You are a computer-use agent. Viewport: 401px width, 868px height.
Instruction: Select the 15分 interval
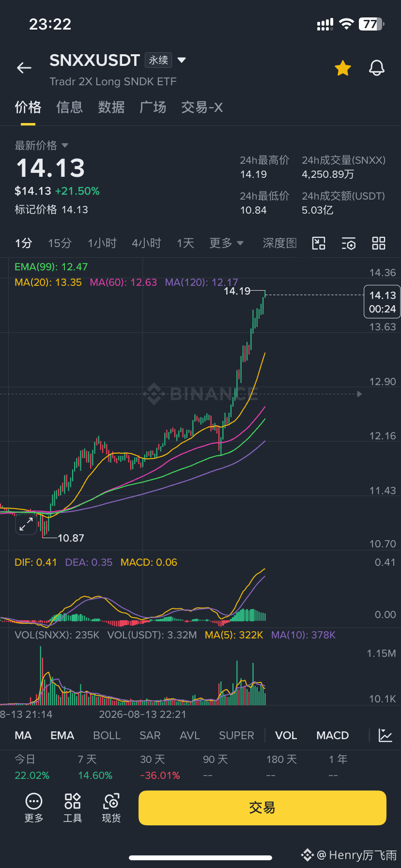click(x=60, y=243)
